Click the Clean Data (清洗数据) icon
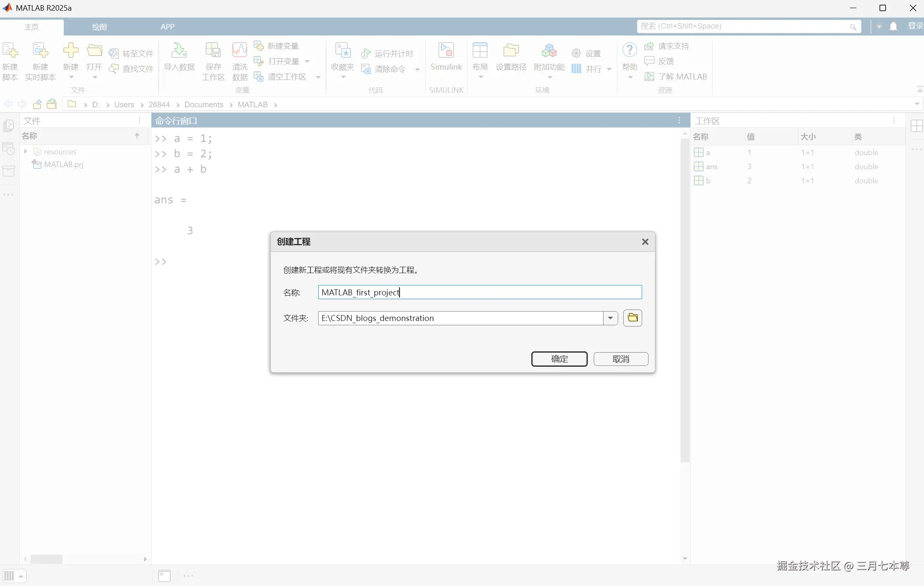This screenshot has height=586, width=924. (x=240, y=50)
